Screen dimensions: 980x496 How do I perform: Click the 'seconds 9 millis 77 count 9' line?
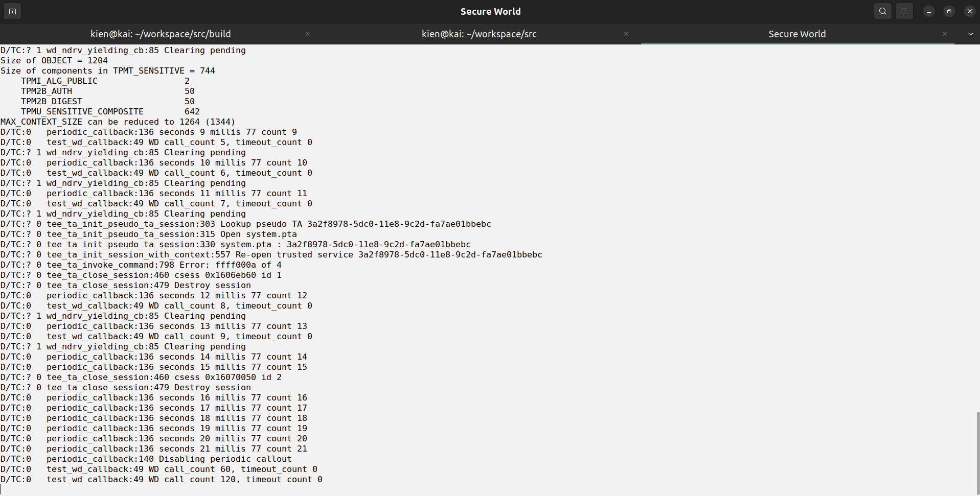pyautogui.click(x=149, y=132)
